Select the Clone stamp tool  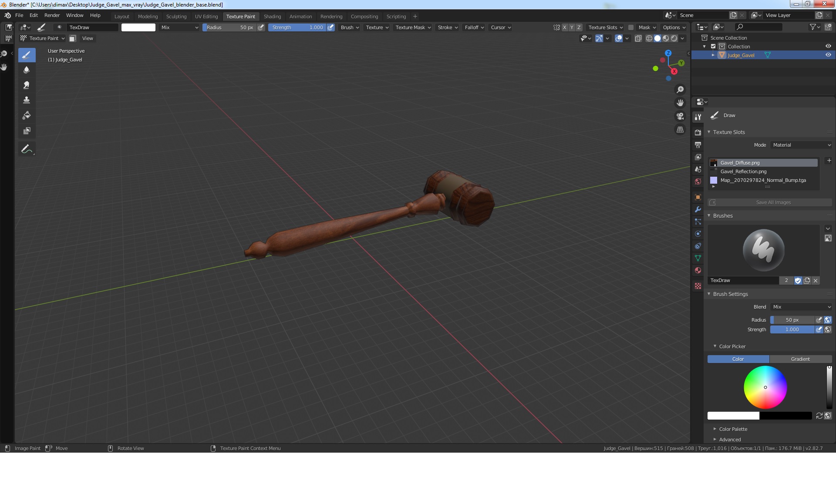[x=27, y=100]
